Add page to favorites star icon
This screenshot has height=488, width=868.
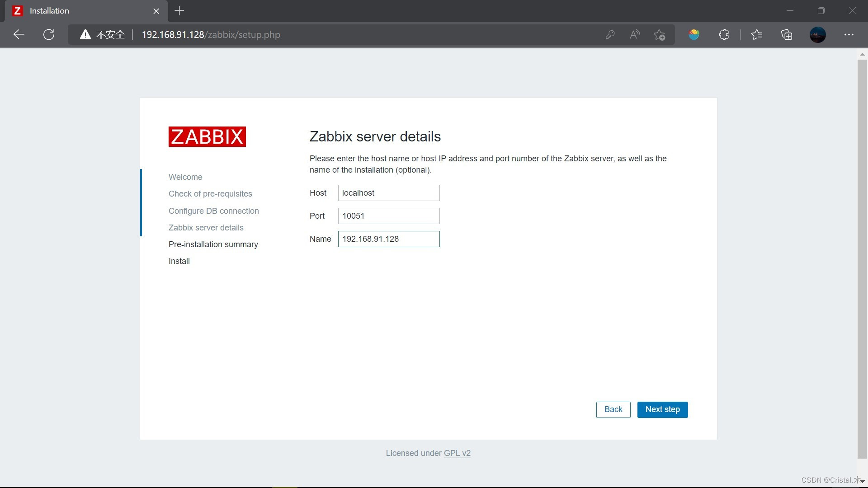[x=659, y=34]
